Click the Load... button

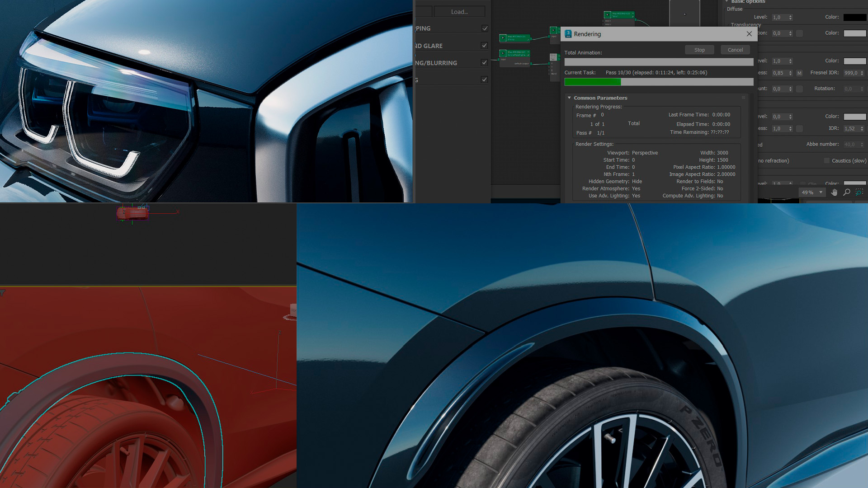(459, 12)
